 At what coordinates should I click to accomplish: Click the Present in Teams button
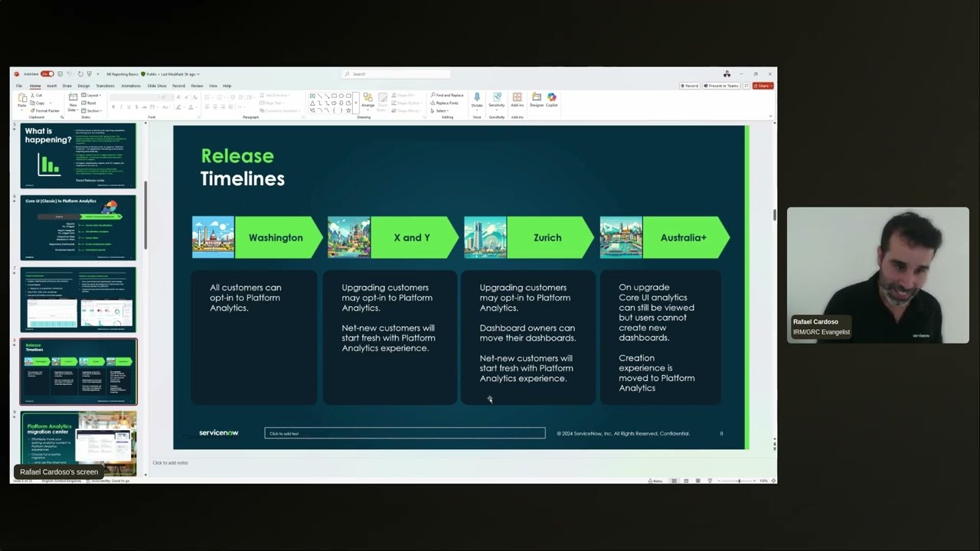pyautogui.click(x=721, y=86)
